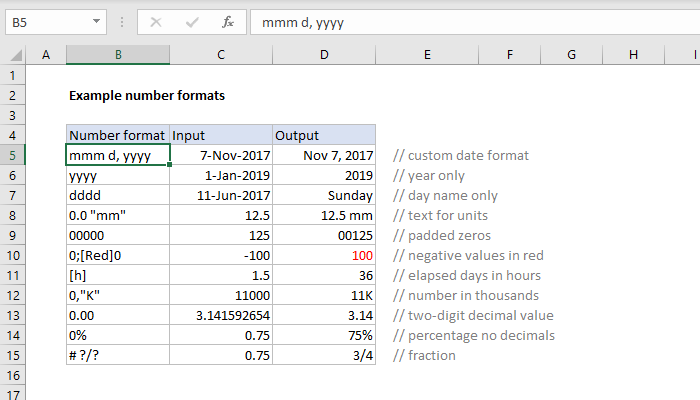
Task: Select the cell with '7-Nov-2017'
Action: pos(221,155)
